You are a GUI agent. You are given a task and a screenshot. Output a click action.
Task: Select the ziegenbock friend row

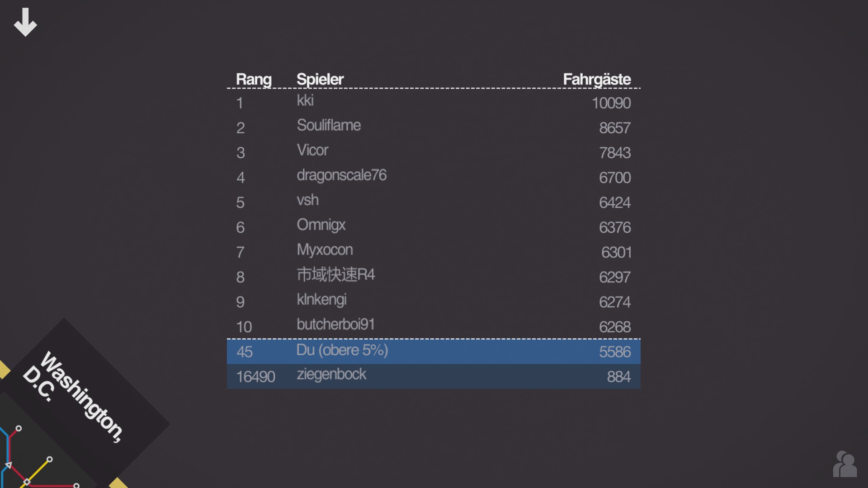pyautogui.click(x=434, y=376)
